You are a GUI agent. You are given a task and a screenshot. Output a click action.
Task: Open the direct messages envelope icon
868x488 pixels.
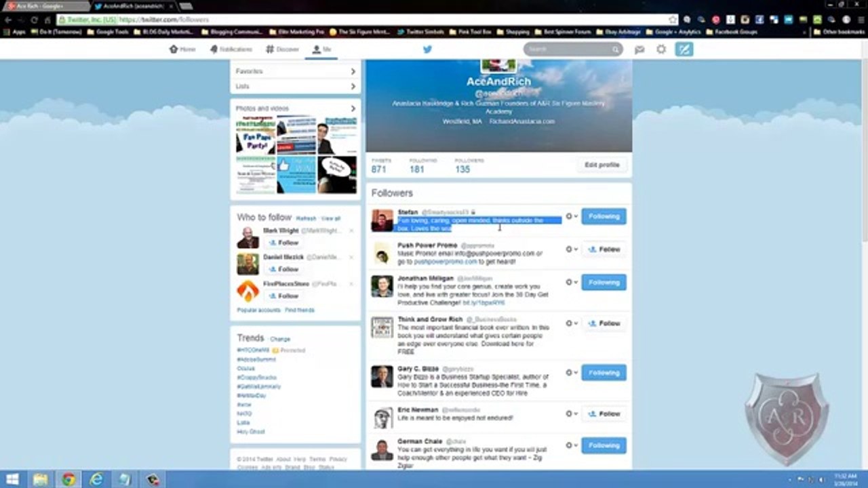639,49
